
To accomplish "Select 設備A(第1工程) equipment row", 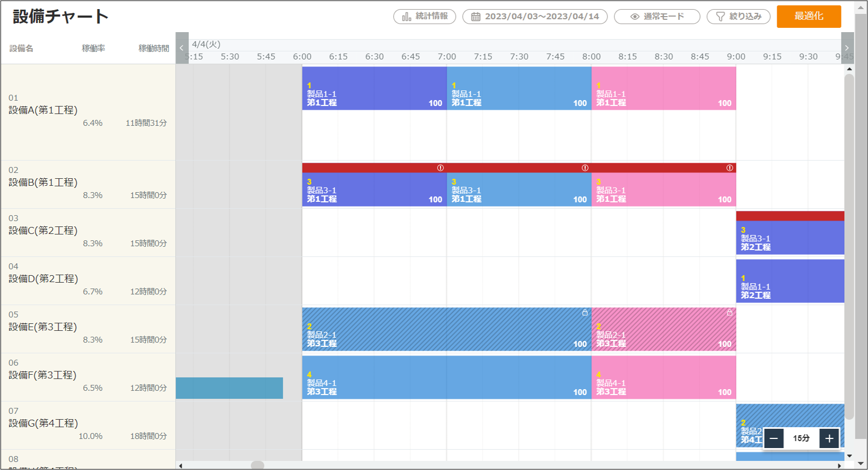I will pyautogui.click(x=88, y=112).
